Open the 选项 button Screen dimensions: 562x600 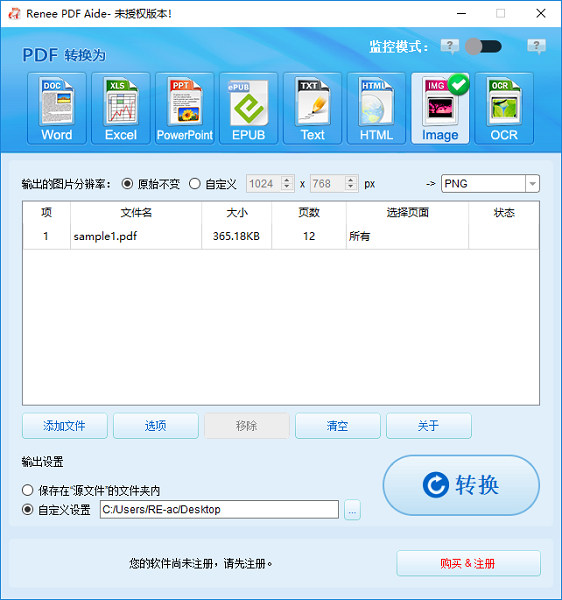[156, 426]
